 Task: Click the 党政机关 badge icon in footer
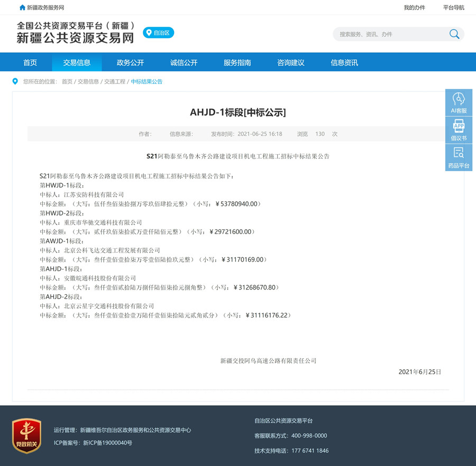(x=27, y=436)
